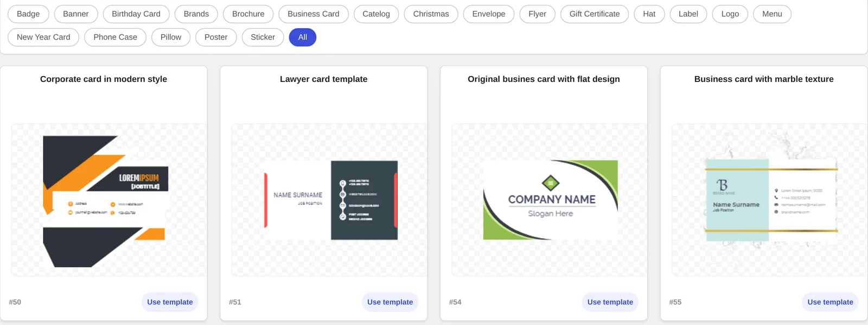Use template #50 corporate card
The width and height of the screenshot is (868, 325).
[x=170, y=302]
